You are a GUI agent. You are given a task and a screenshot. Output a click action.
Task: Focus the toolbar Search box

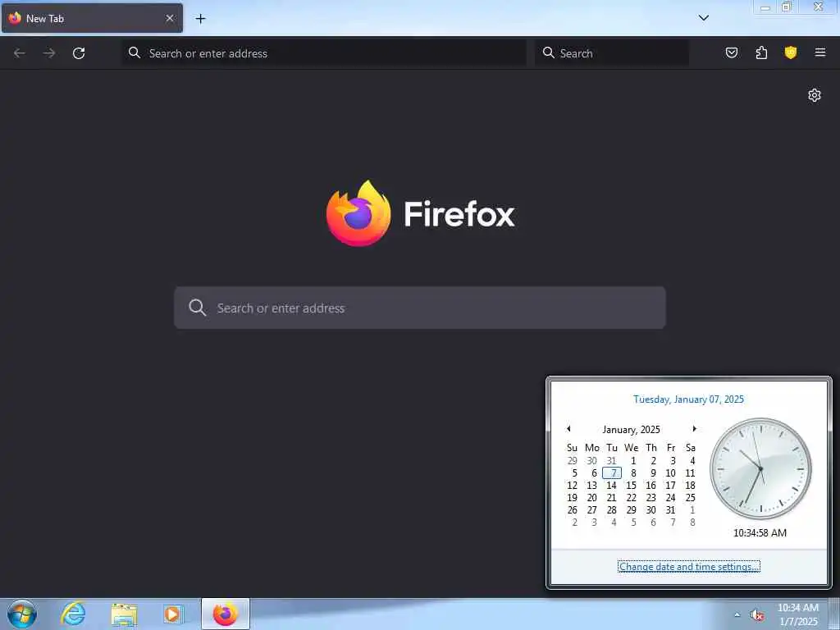point(612,53)
